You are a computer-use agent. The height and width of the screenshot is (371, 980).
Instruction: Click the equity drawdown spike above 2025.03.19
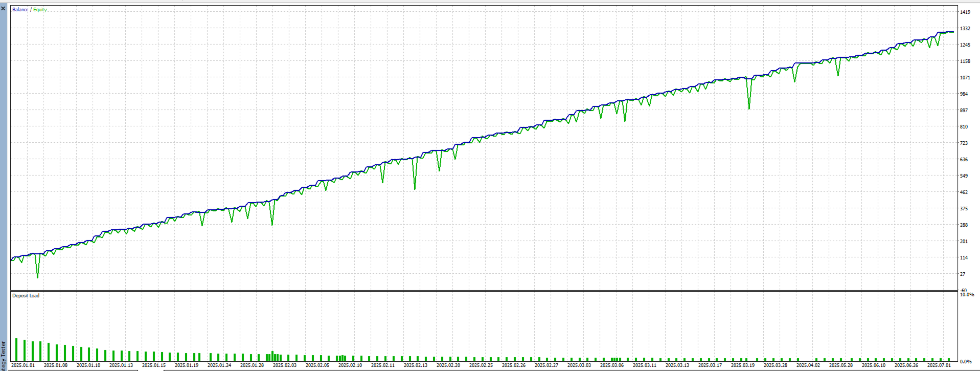pos(749,107)
